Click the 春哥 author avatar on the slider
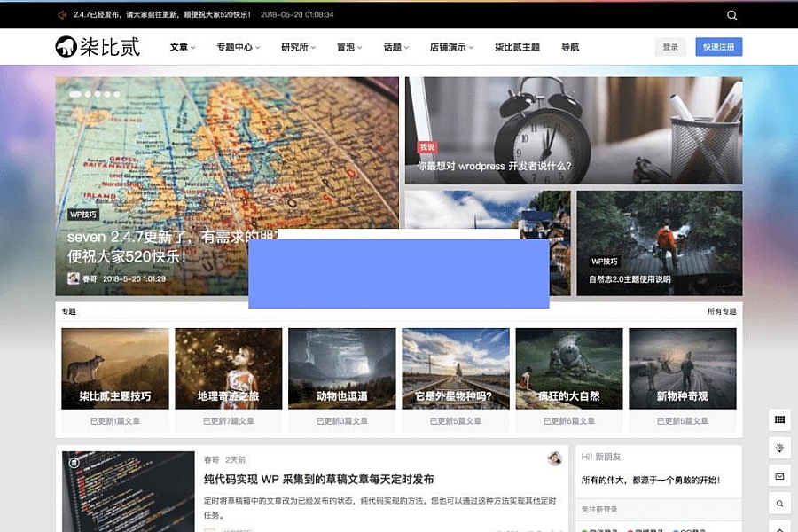 click(74, 278)
